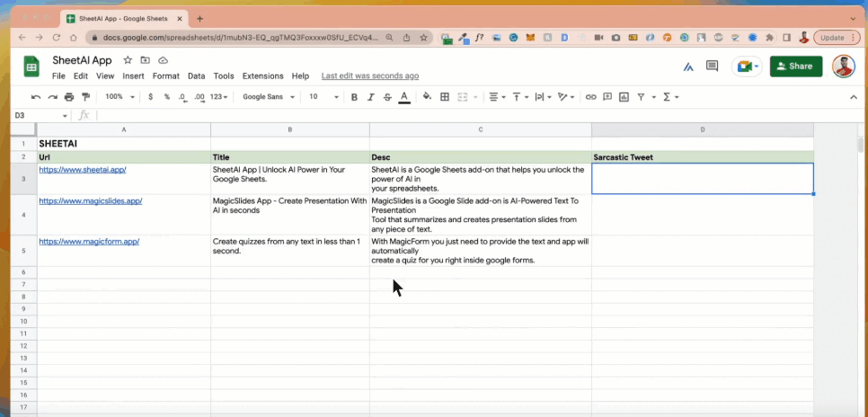Open a new browser tab

(x=199, y=19)
